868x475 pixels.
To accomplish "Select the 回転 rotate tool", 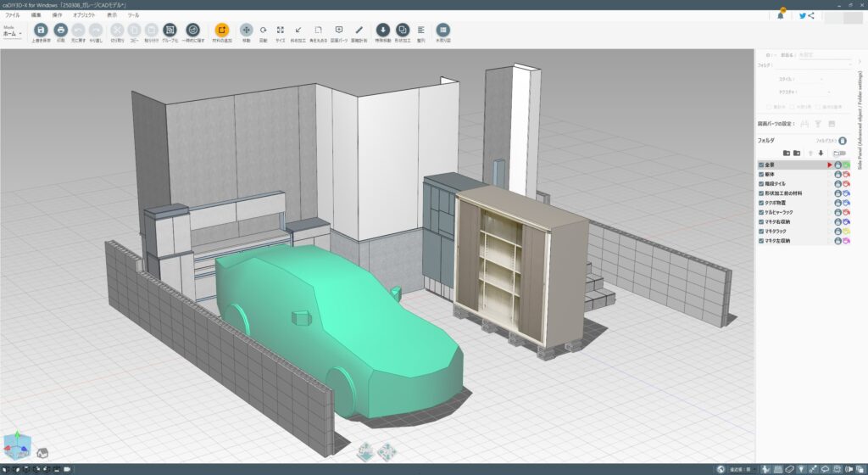I will pyautogui.click(x=263, y=30).
